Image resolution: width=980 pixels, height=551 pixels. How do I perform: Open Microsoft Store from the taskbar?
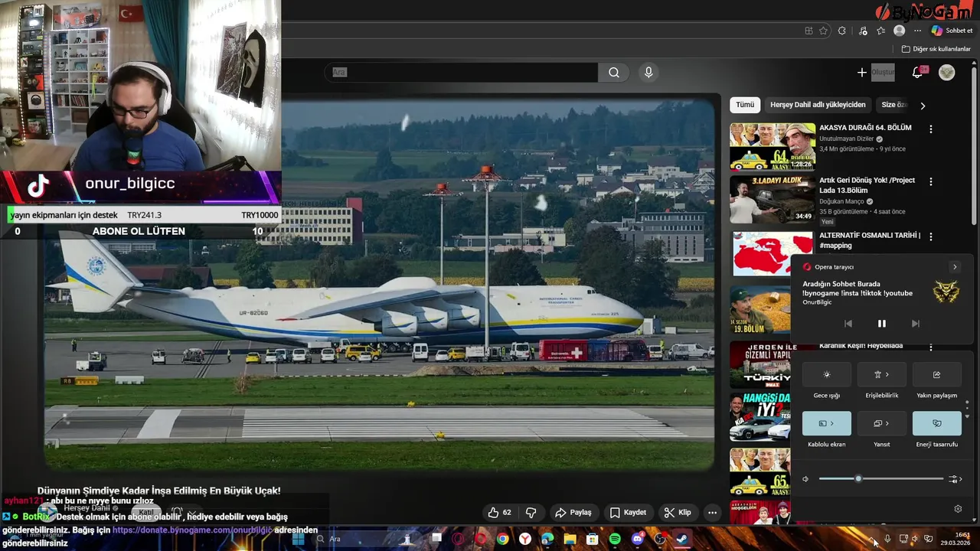point(593,540)
